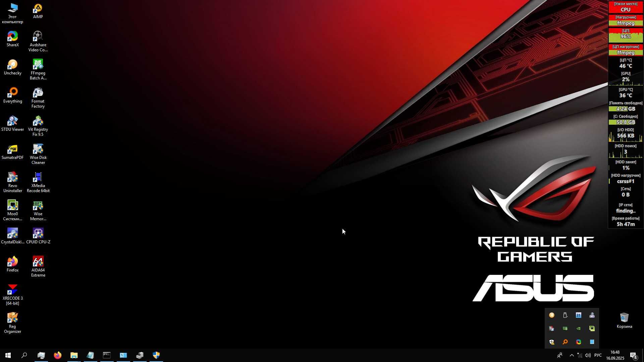The width and height of the screenshot is (644, 362).
Task: Select the Format Factory desktop icon
Action: pos(38,98)
